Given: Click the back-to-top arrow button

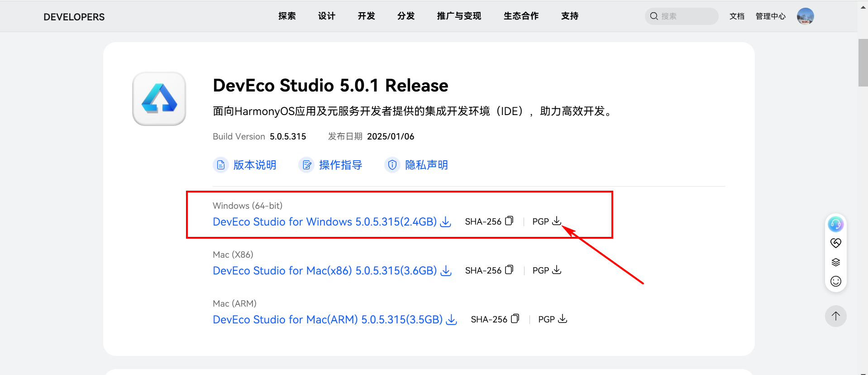Looking at the screenshot, I should [x=836, y=316].
